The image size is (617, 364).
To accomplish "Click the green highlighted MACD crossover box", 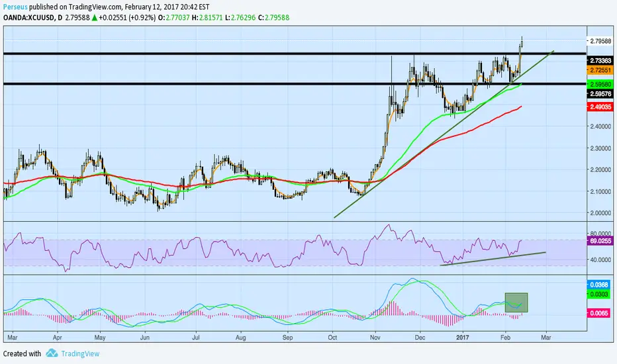I will coord(516,302).
